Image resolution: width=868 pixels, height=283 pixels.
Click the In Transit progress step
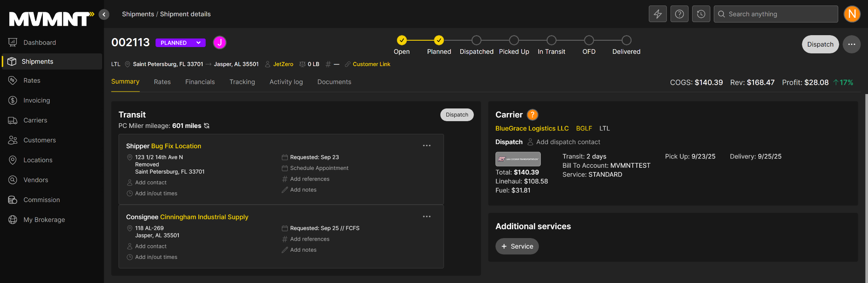(x=551, y=40)
